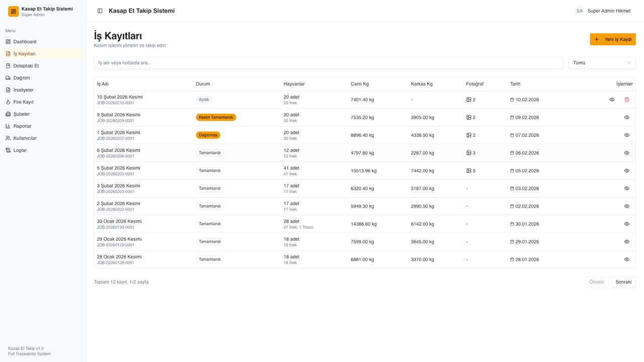Viewport: 644px width, 362px height.
Task: Click photo icon in 5 Şubat 2026 row
Action: 469,170
